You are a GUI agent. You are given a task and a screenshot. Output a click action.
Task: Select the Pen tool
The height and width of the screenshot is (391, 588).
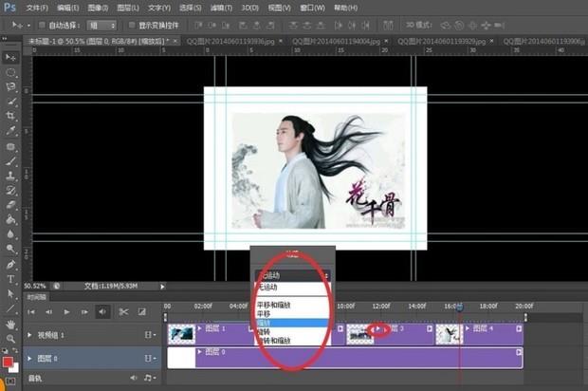10,265
